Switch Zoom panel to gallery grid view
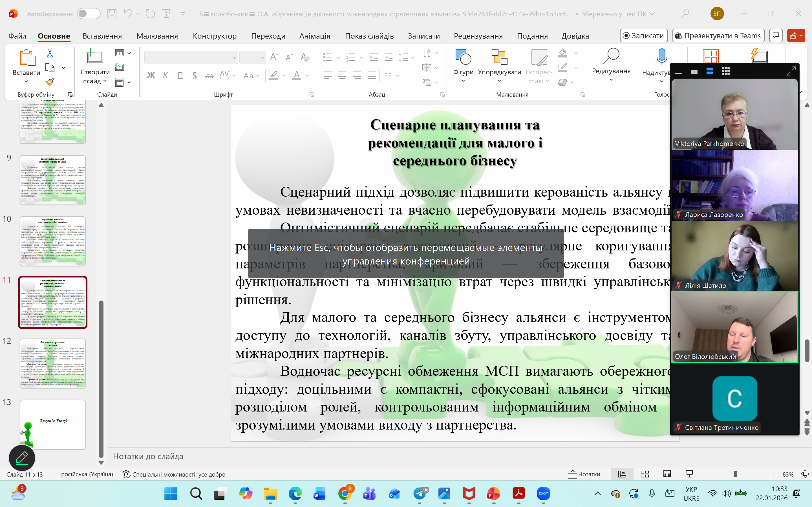The width and height of the screenshot is (812, 507). pyautogui.click(x=726, y=71)
